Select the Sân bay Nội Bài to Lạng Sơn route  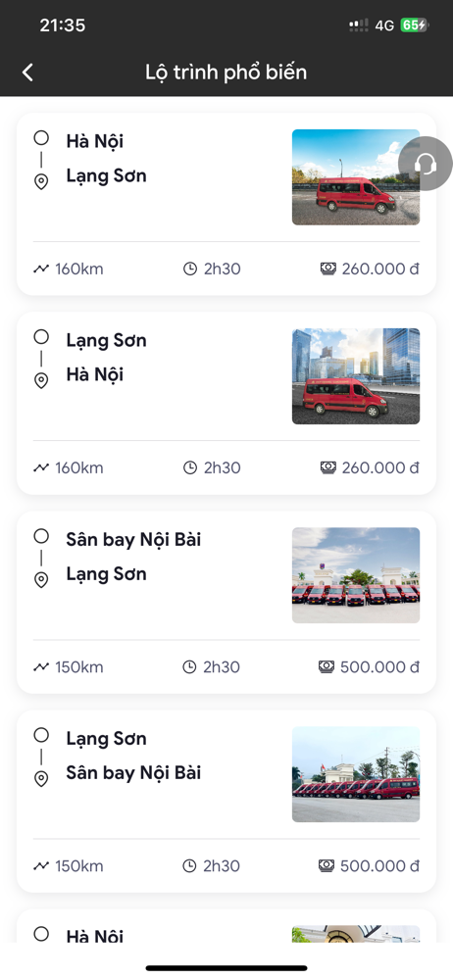226,603
